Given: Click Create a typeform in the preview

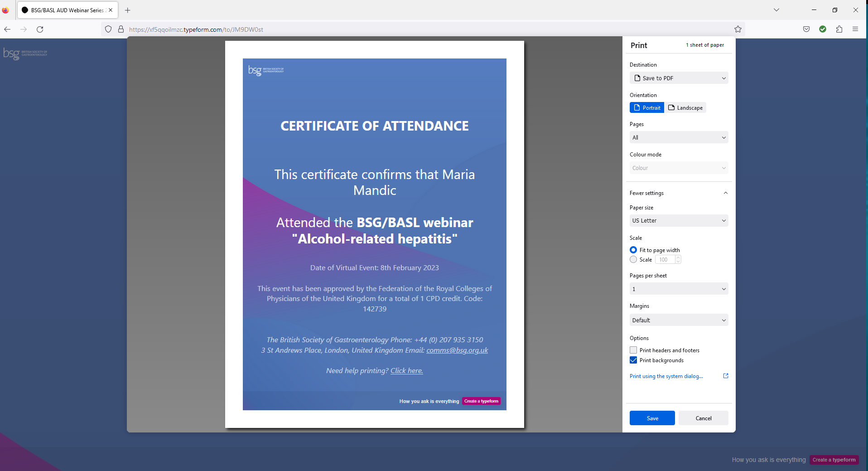Looking at the screenshot, I should (481, 401).
